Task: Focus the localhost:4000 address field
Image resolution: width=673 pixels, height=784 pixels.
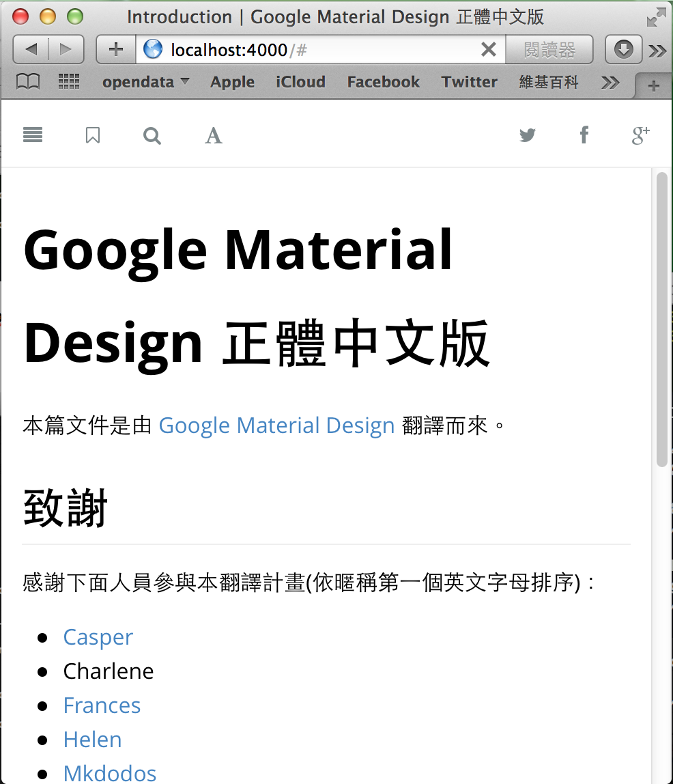Action: point(319,49)
